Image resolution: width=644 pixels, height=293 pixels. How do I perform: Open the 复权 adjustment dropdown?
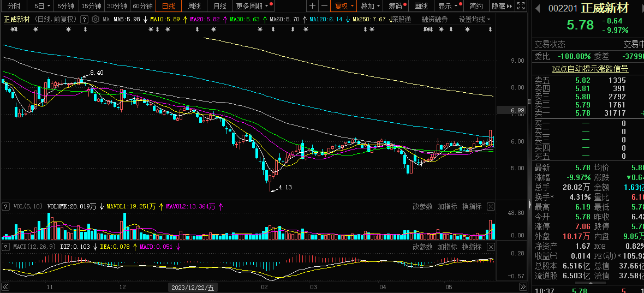344,6
